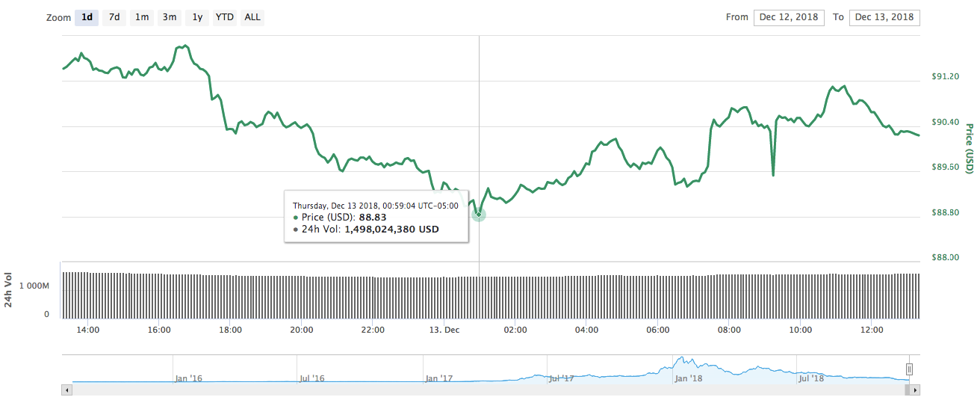Click Jul '16 in the navigator

(x=311, y=378)
